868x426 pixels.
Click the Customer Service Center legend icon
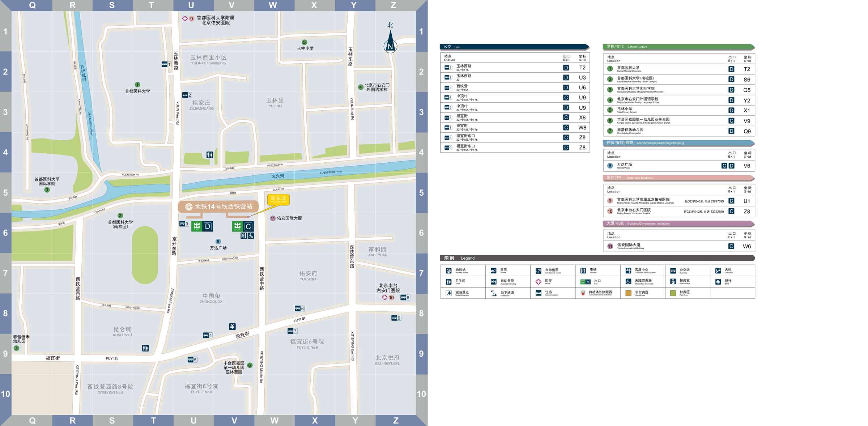click(x=628, y=270)
